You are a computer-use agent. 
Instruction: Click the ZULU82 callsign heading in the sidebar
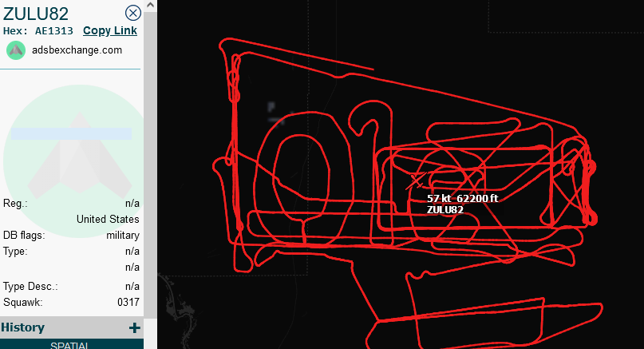36,14
